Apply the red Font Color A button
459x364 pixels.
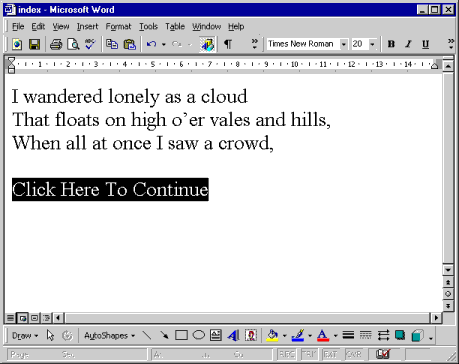point(323,335)
